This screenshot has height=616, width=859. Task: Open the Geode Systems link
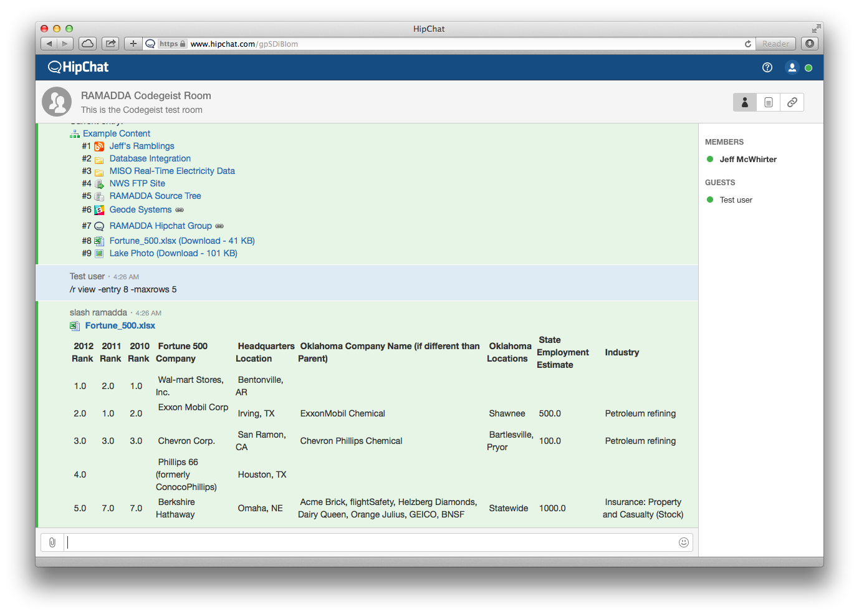coord(140,209)
